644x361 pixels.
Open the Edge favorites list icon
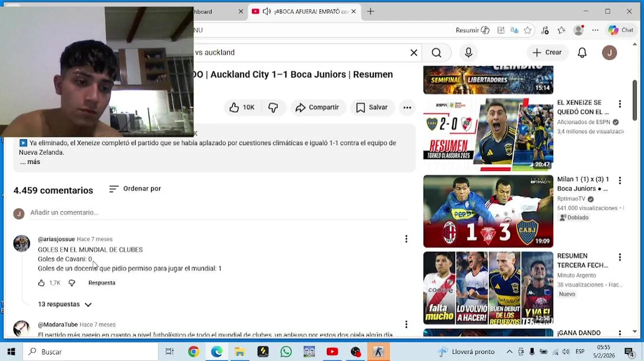pyautogui.click(x=561, y=30)
